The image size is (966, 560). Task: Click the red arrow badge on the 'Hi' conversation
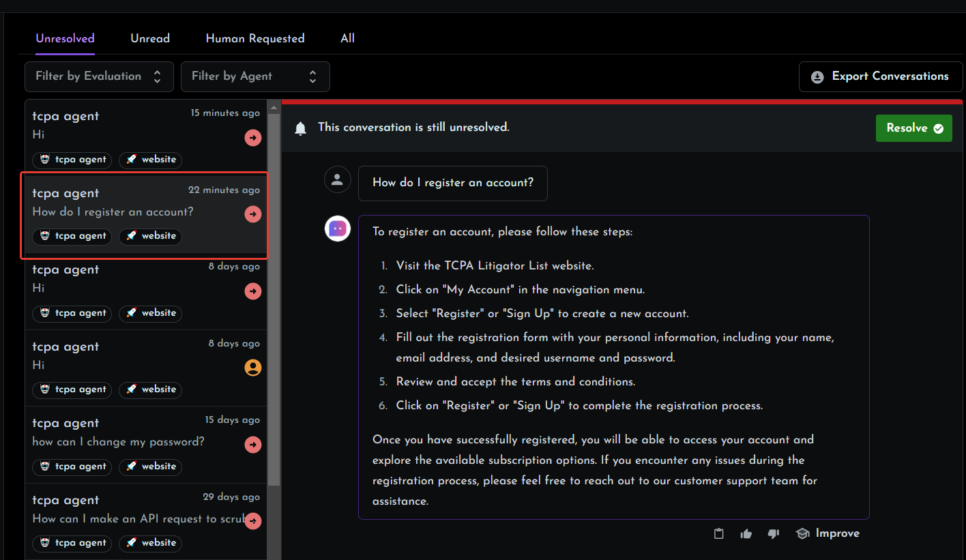pos(253,137)
